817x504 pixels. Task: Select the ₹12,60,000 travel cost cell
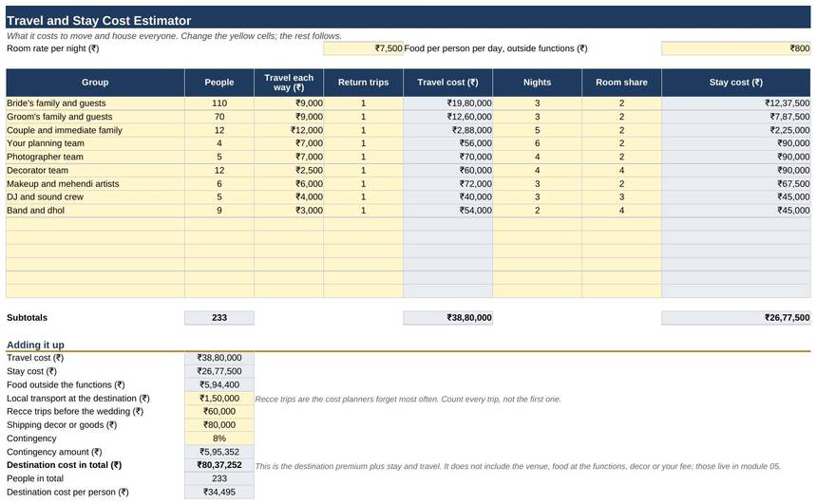pyautogui.click(x=447, y=117)
